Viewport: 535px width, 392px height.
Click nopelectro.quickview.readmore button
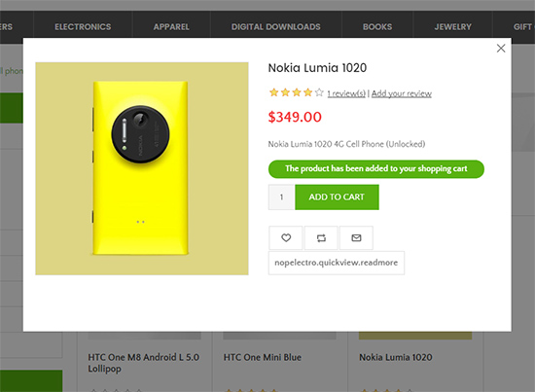(x=337, y=263)
